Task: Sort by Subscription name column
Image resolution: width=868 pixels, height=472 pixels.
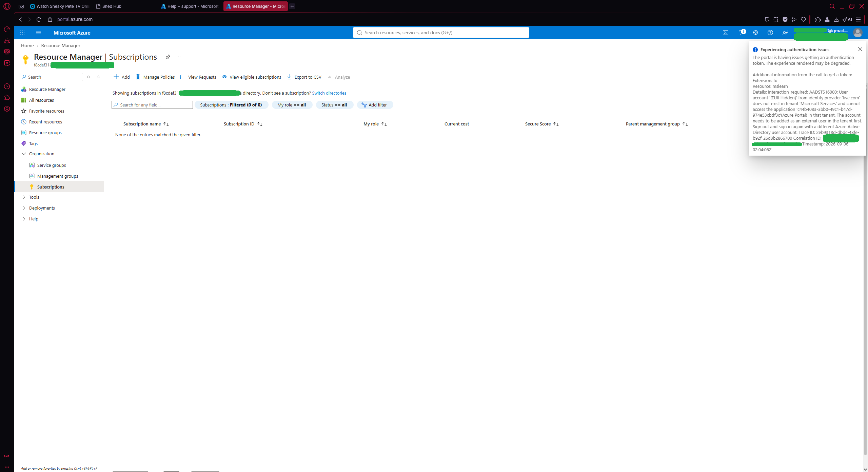Action: point(146,124)
